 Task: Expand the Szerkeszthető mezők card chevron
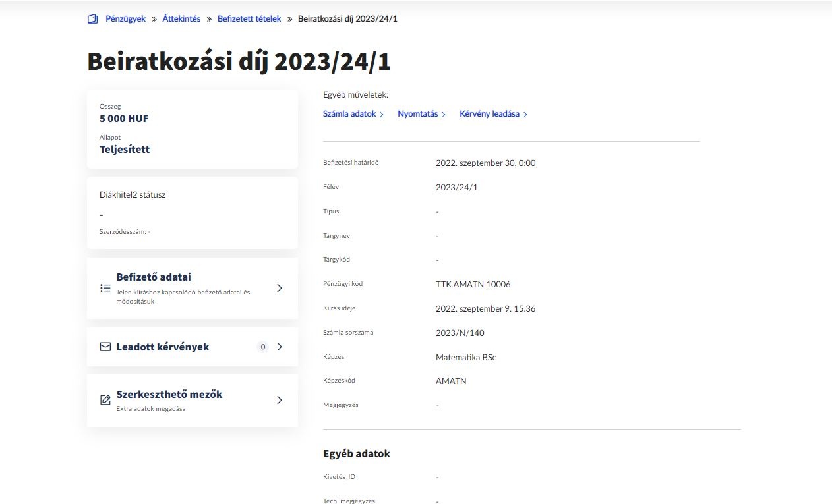click(280, 400)
